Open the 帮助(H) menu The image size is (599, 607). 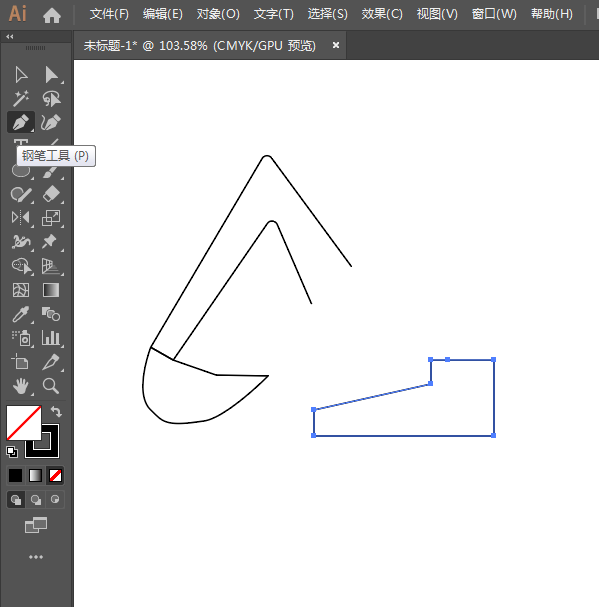[x=552, y=14]
